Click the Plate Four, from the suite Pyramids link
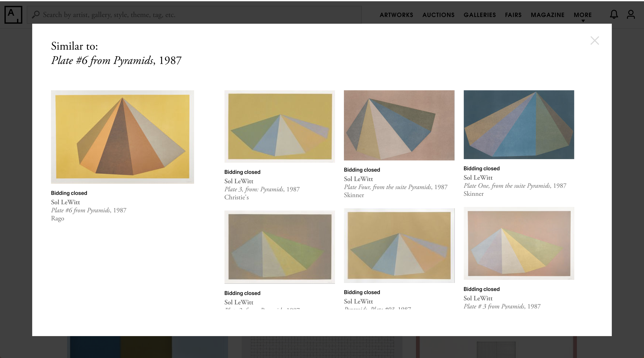This screenshot has width=644, height=358. [395, 187]
